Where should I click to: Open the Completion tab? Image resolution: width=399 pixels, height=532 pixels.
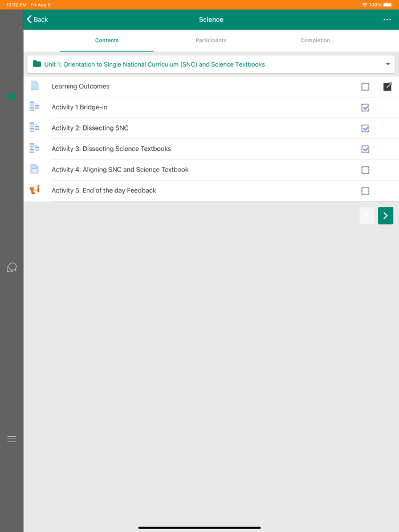pyautogui.click(x=315, y=40)
